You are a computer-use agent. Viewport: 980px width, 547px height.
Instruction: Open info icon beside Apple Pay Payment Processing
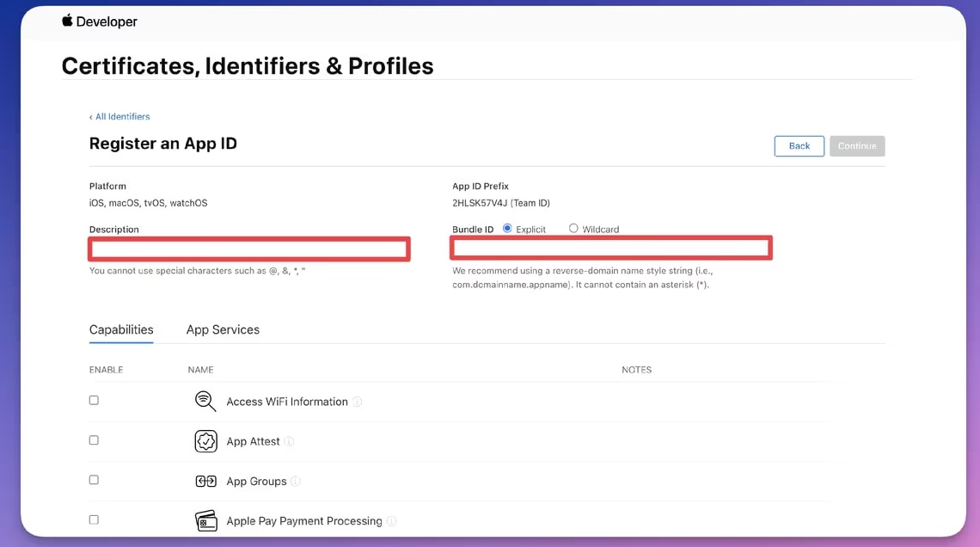pos(392,521)
